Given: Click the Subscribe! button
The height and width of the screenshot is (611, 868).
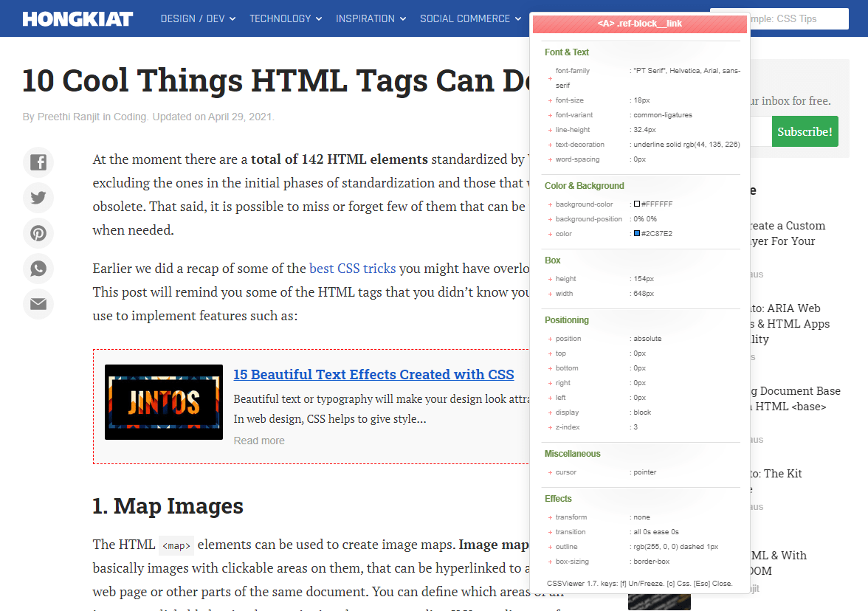Looking at the screenshot, I should tap(805, 131).
